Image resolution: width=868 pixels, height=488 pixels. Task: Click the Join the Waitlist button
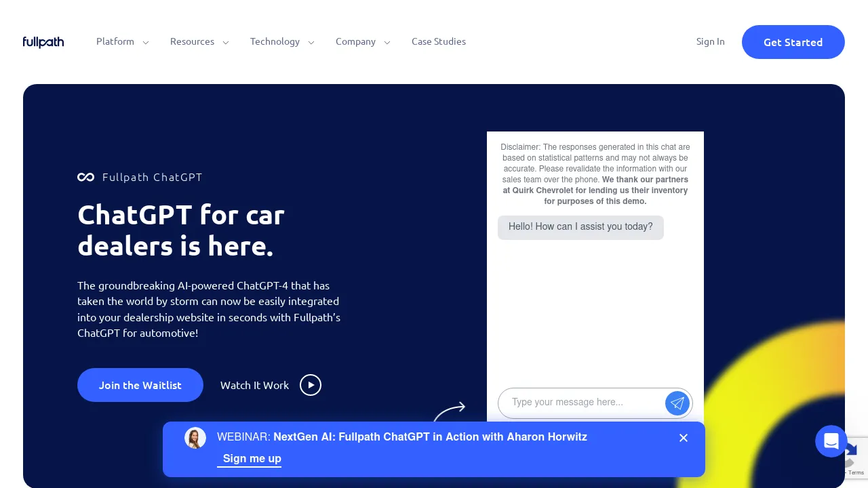tap(140, 385)
